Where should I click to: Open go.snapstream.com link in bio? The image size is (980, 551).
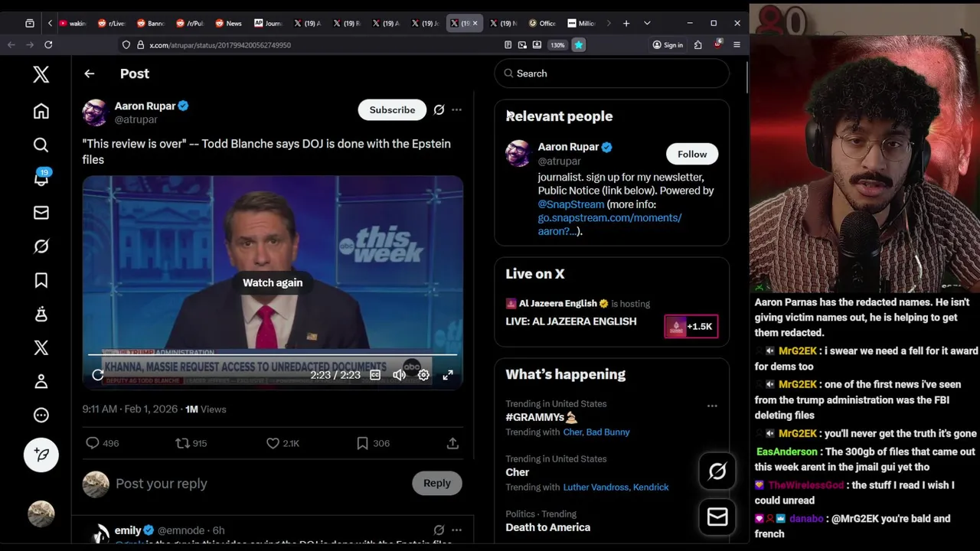click(609, 224)
